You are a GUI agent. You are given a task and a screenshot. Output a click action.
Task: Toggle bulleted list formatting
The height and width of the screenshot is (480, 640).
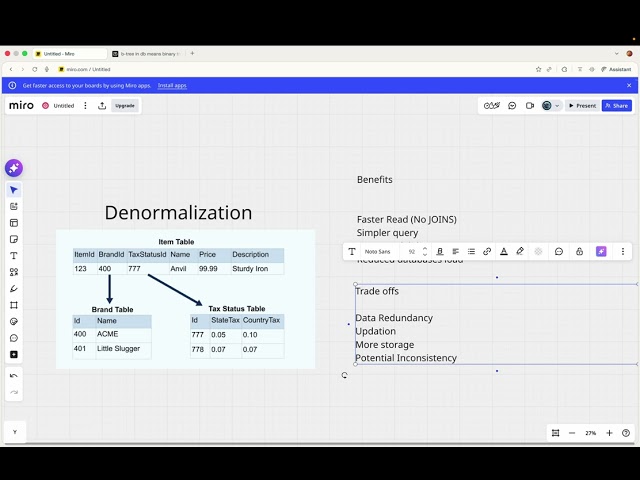coord(471,251)
